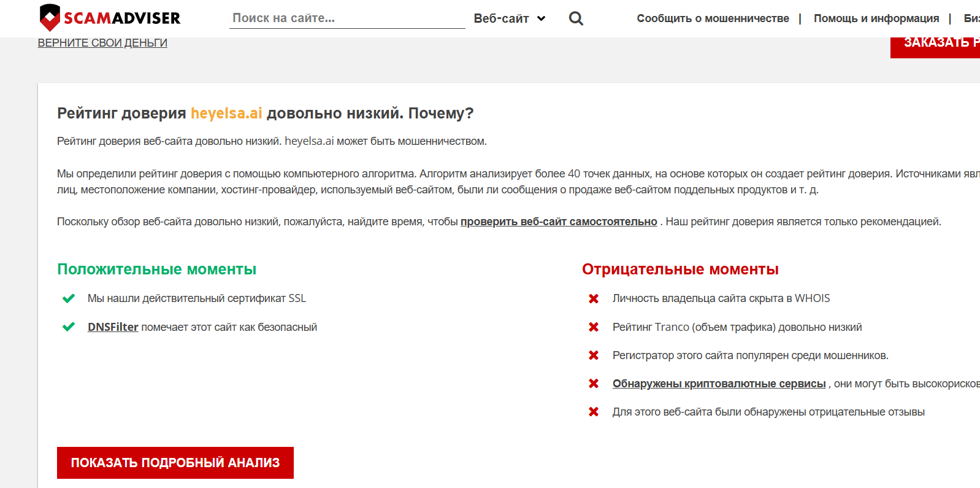The width and height of the screenshot is (980, 488).
Task: Expand the 'Веб-сайт' search type dropdown
Action: click(510, 18)
